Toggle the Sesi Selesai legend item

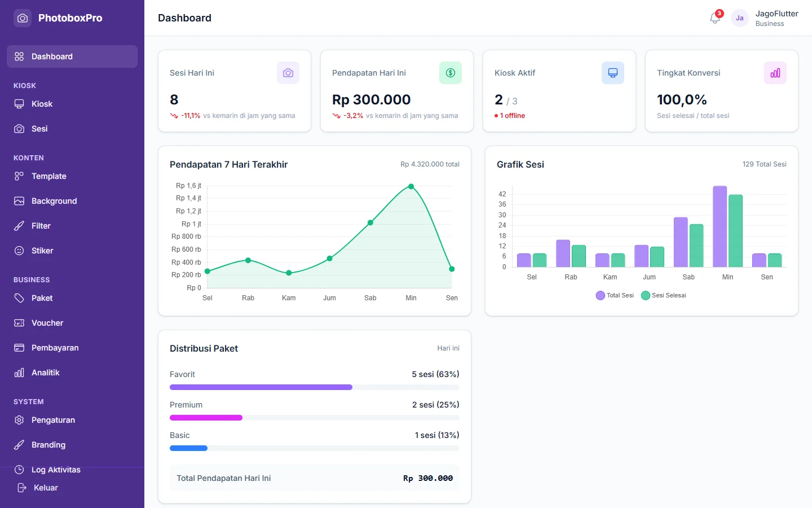pos(664,295)
